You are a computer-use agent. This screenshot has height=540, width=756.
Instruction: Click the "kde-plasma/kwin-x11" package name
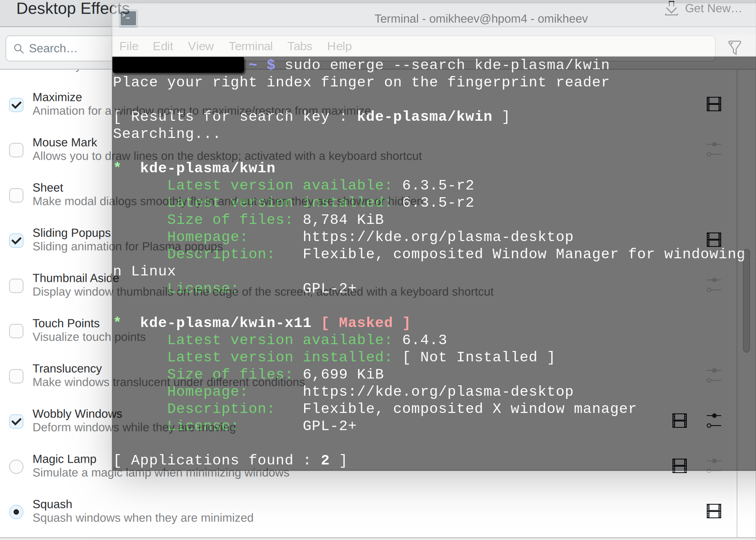[x=225, y=322]
